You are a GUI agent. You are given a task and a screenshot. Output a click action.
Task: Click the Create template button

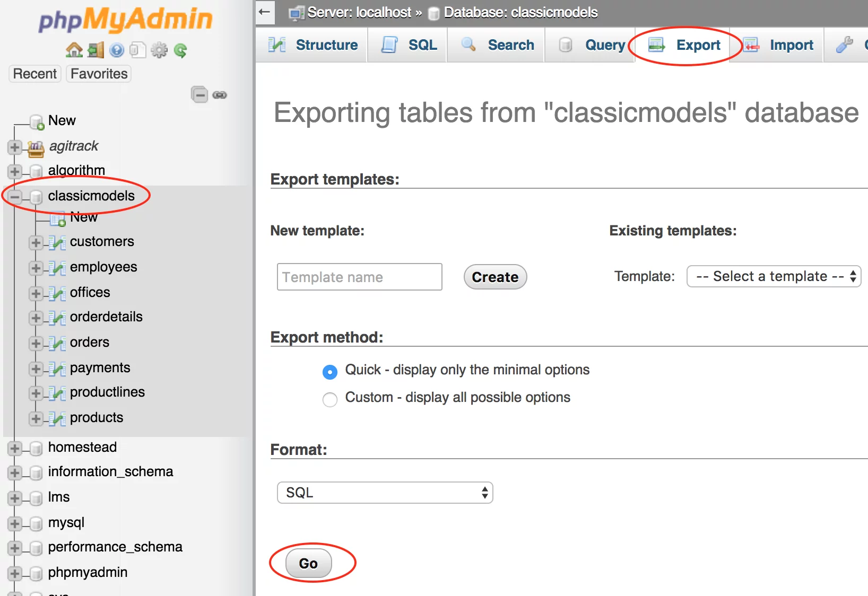pyautogui.click(x=495, y=277)
